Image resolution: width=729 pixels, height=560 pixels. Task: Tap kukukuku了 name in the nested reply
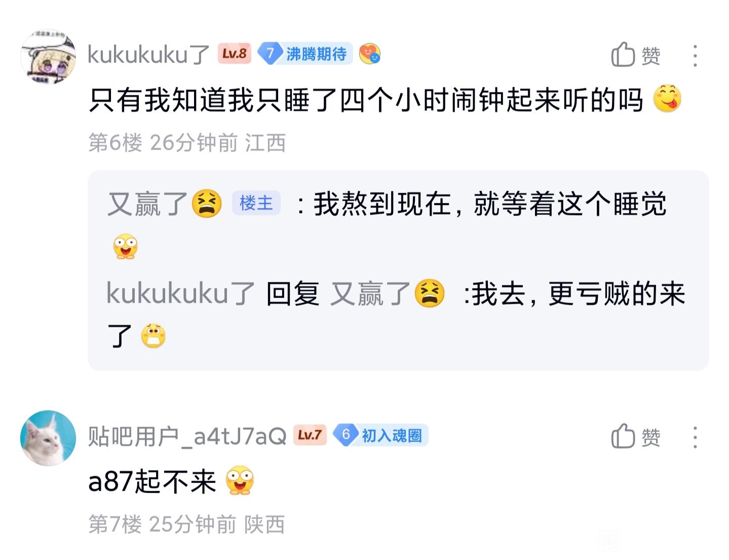click(180, 293)
